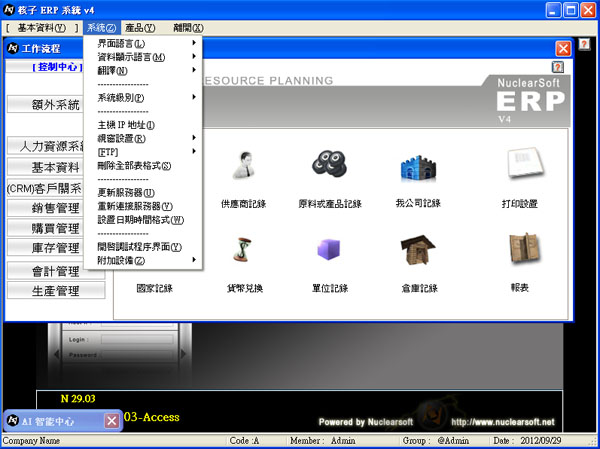600x449 pixels.
Task: Click the 額外系統 sidebar button
Action: tap(46, 104)
